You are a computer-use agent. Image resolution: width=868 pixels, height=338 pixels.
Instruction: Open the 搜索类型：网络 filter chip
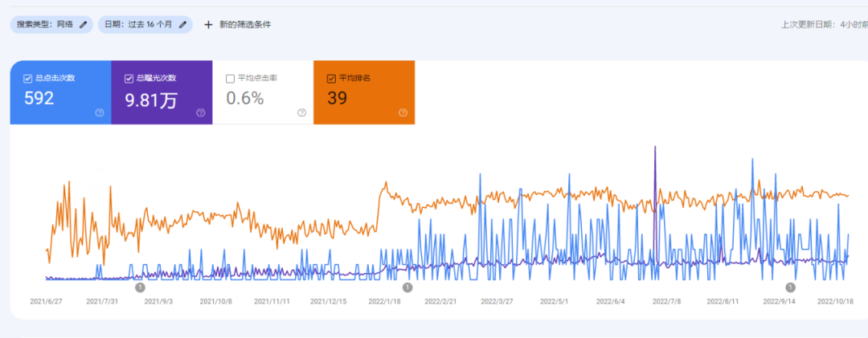tap(45, 25)
